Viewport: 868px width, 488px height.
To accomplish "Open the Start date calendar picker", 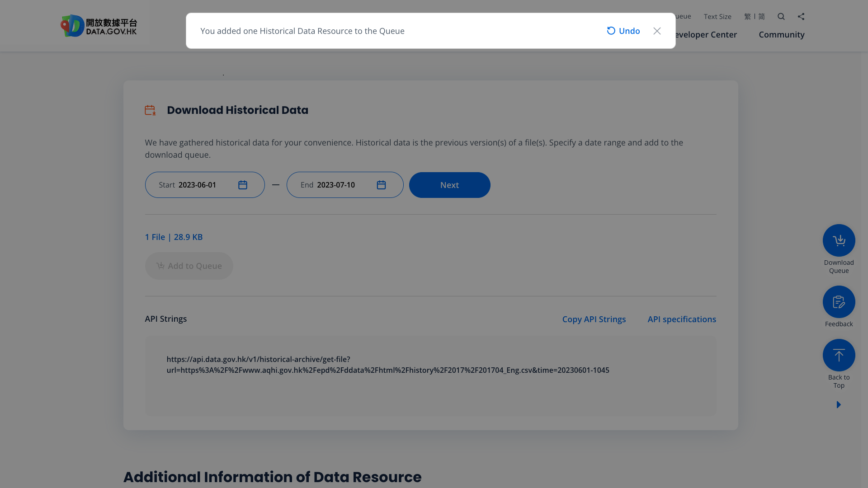I will coord(243,185).
